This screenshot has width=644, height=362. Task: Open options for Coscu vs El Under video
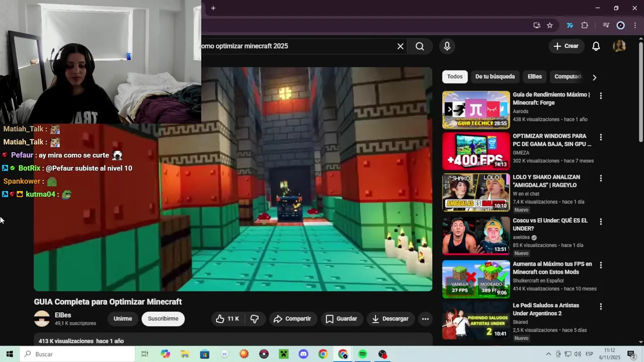(x=601, y=221)
